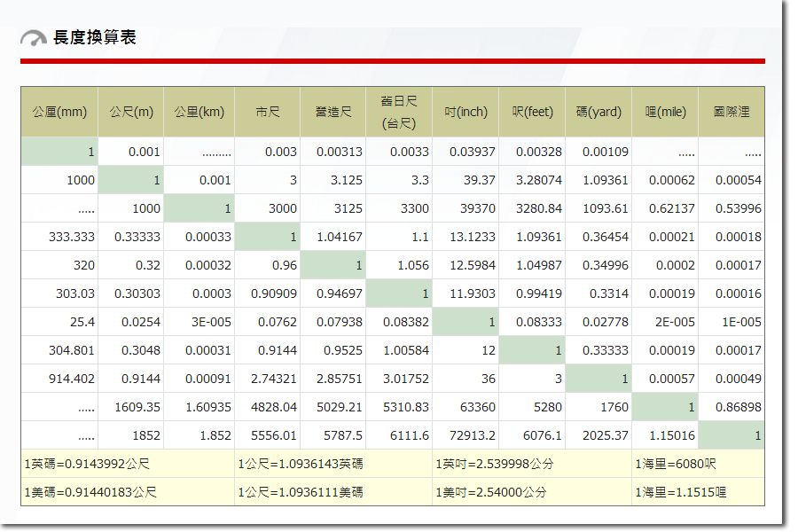Click the 哩(mile) column header
This screenshot has width=798, height=532.
click(x=665, y=112)
